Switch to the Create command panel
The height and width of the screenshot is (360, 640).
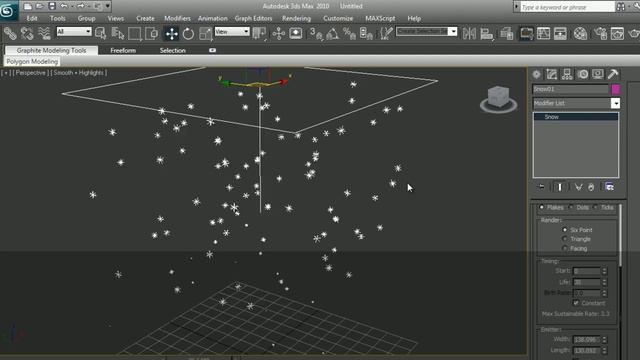point(536,74)
